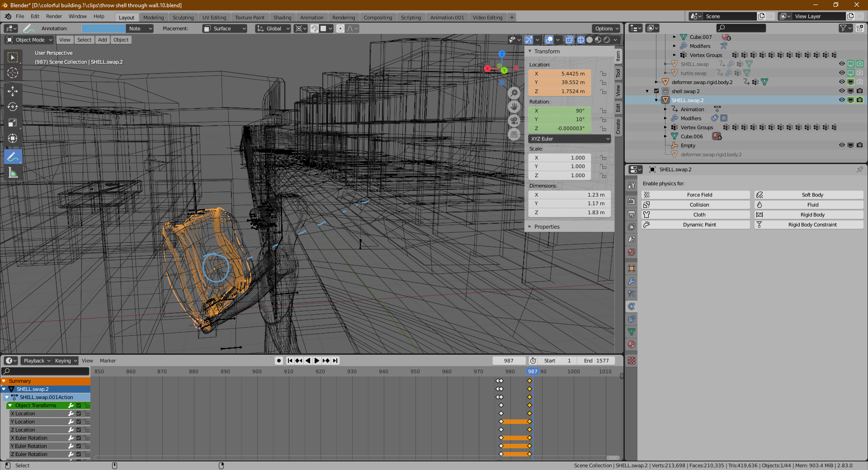This screenshot has width=868, height=470.
Task: Switch to orthographic perspective view icon
Action: (x=514, y=135)
